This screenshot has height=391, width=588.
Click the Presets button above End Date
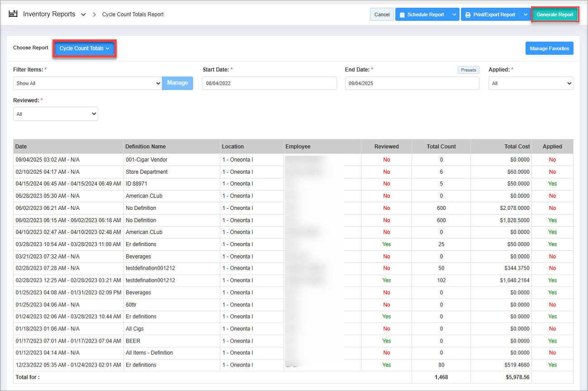(468, 70)
